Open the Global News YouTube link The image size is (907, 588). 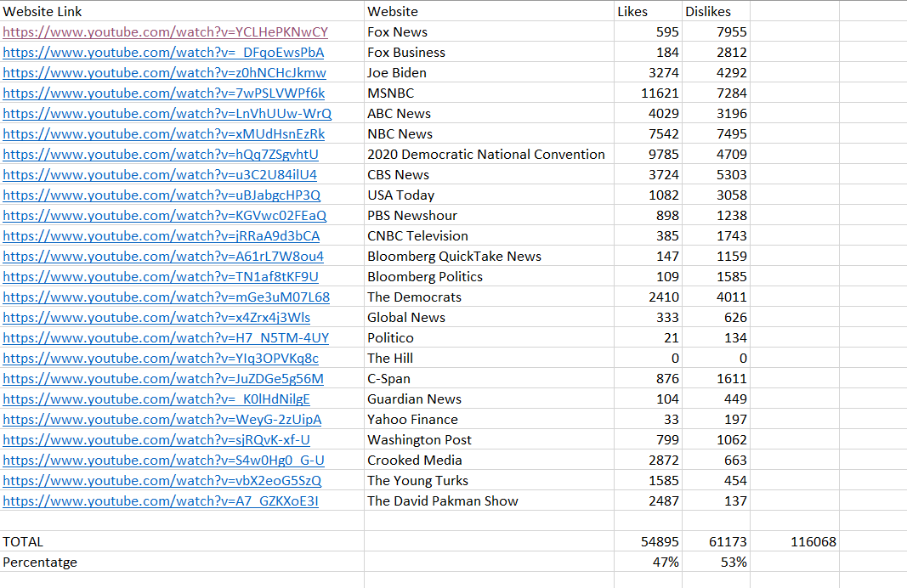click(156, 318)
